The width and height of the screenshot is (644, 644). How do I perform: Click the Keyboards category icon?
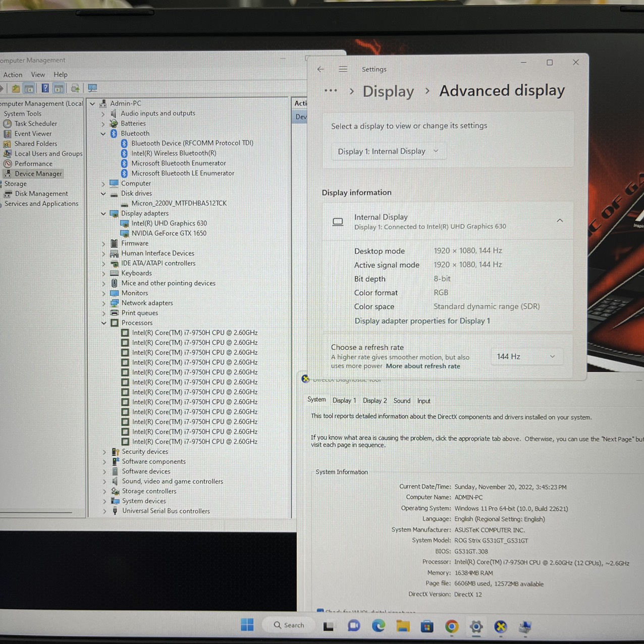pos(115,273)
